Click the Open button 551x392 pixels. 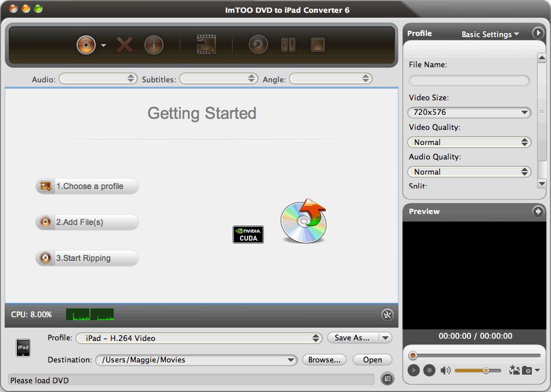372,360
